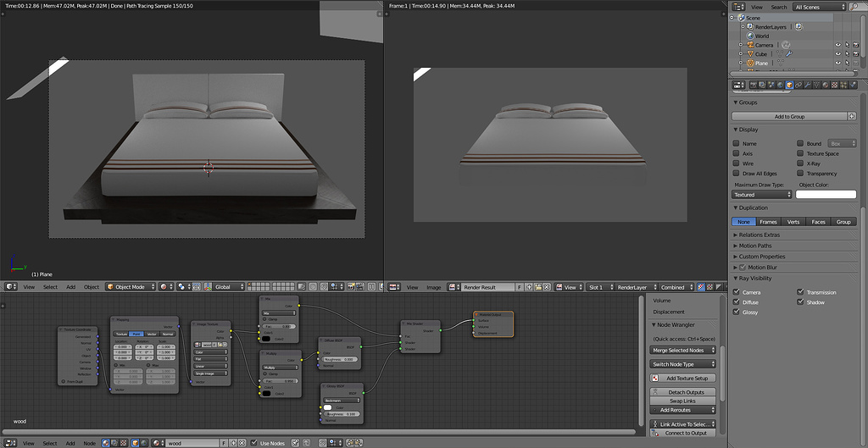Open the Maximum Draw Type Textured dropdown
This screenshot has width=868, height=448.
point(762,195)
